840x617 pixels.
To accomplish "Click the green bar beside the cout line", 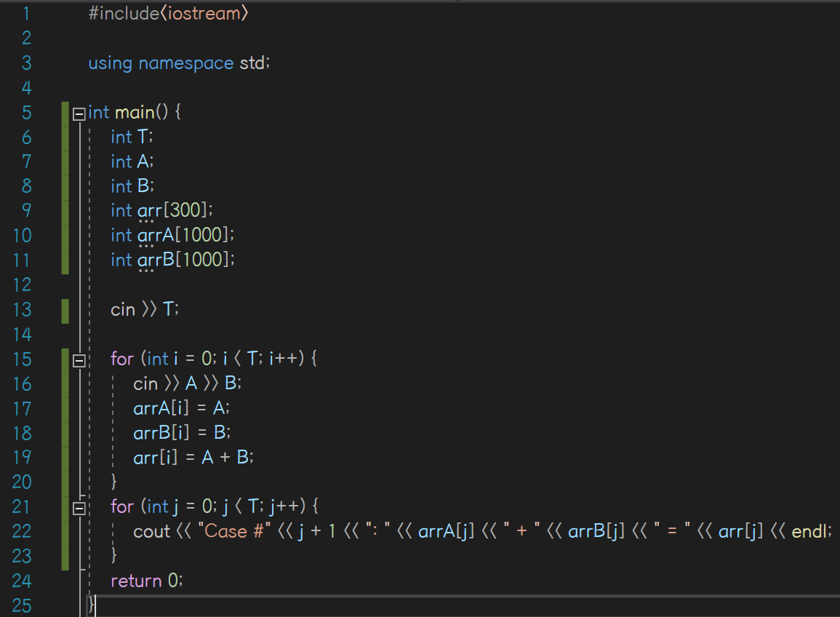I will coord(65,531).
